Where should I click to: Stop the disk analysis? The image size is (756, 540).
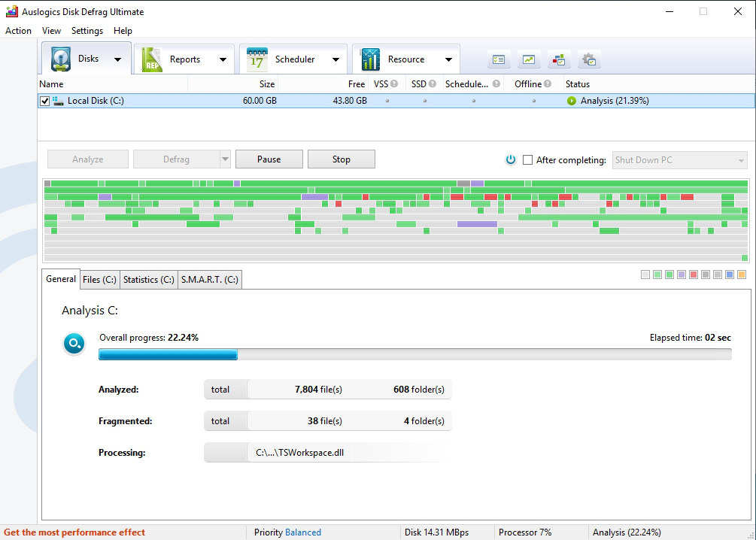point(342,159)
